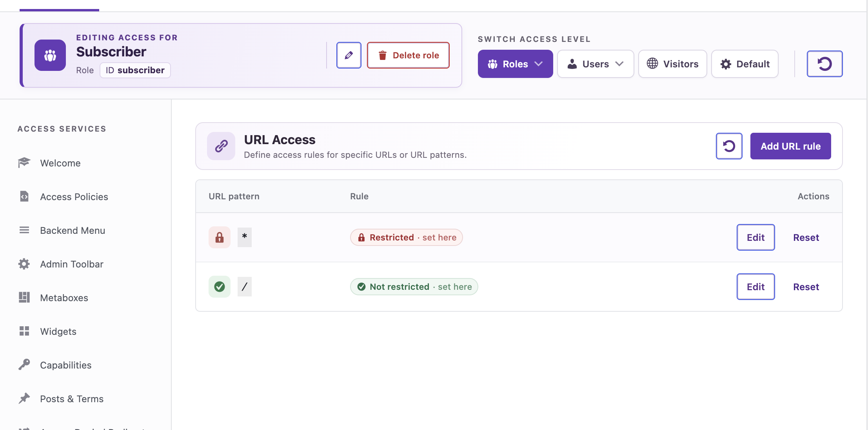Click the Subscriber role people icon
The height and width of the screenshot is (430, 868).
point(50,55)
